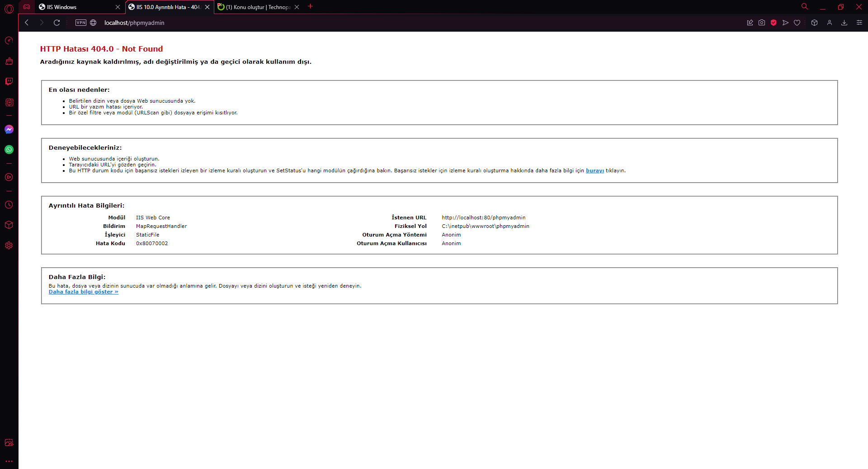
Task: Open the profile account icon
Action: click(x=830, y=23)
